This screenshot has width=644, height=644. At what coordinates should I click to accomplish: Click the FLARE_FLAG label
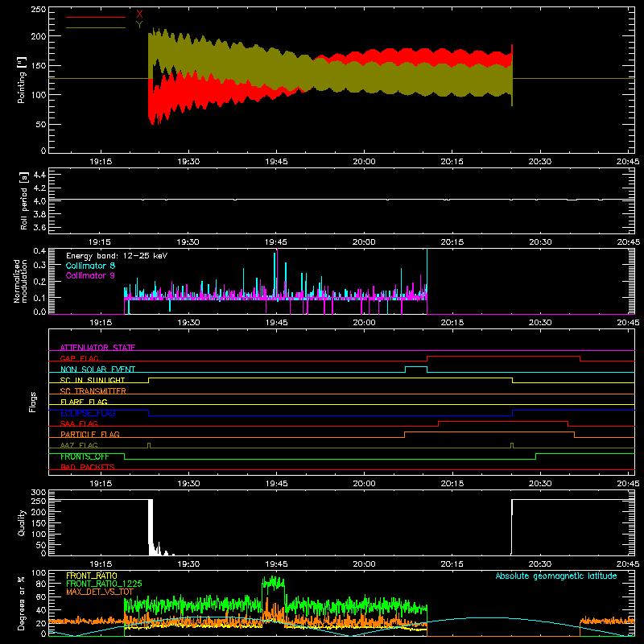[x=84, y=402]
